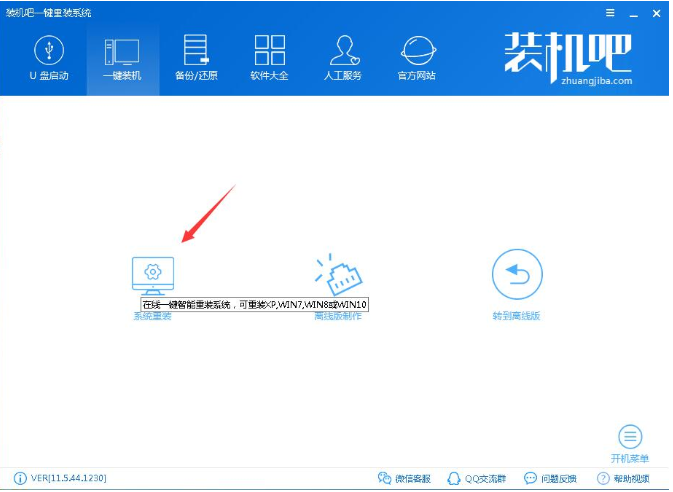
Task: Open the title bar hamburger menu
Action: point(610,12)
